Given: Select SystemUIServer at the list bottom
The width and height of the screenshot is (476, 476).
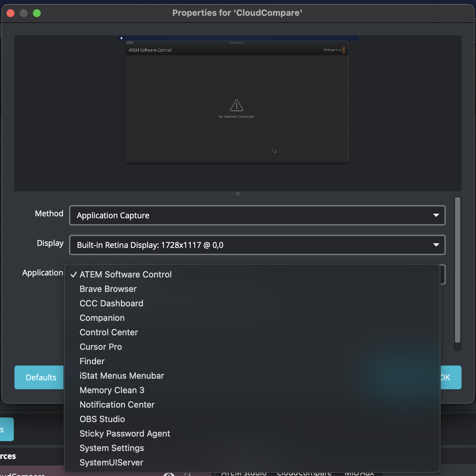Looking at the screenshot, I should [111, 462].
